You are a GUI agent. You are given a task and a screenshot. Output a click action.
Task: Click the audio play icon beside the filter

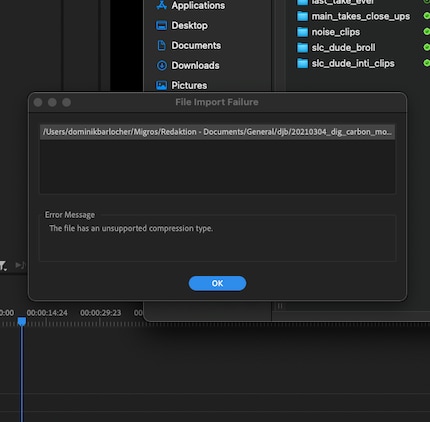click(20, 265)
